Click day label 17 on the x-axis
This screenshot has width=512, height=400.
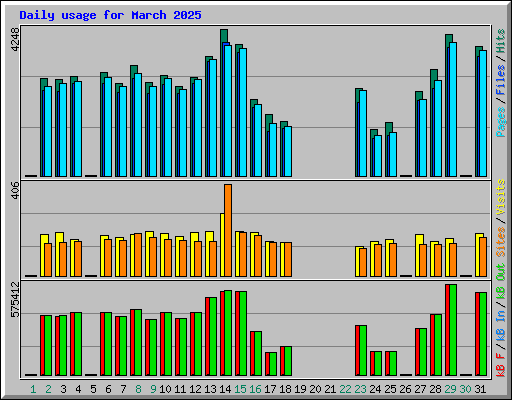coord(270,389)
